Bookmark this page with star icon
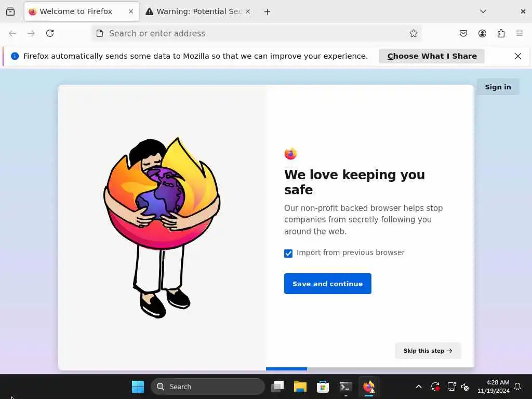Image resolution: width=532 pixels, height=399 pixels. click(x=413, y=33)
